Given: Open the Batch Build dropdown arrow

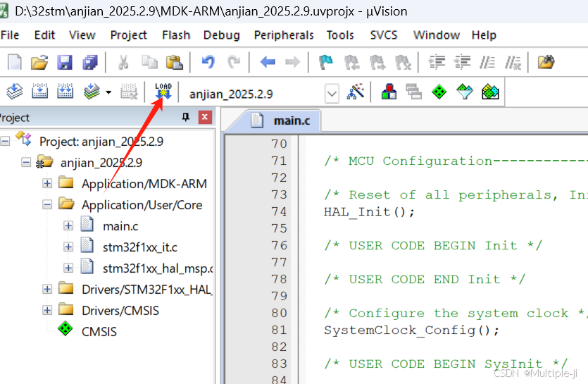Looking at the screenshot, I should tap(108, 92).
